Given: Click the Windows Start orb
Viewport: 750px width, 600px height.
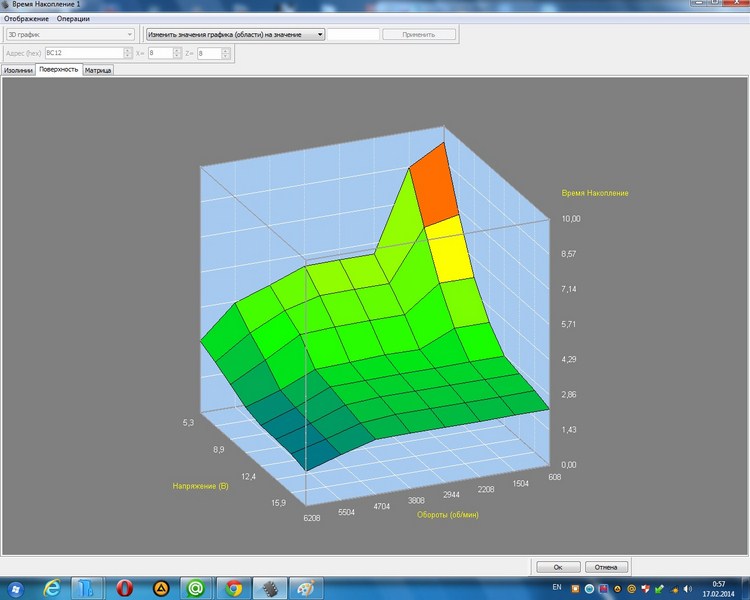Looking at the screenshot, I should coord(16,588).
